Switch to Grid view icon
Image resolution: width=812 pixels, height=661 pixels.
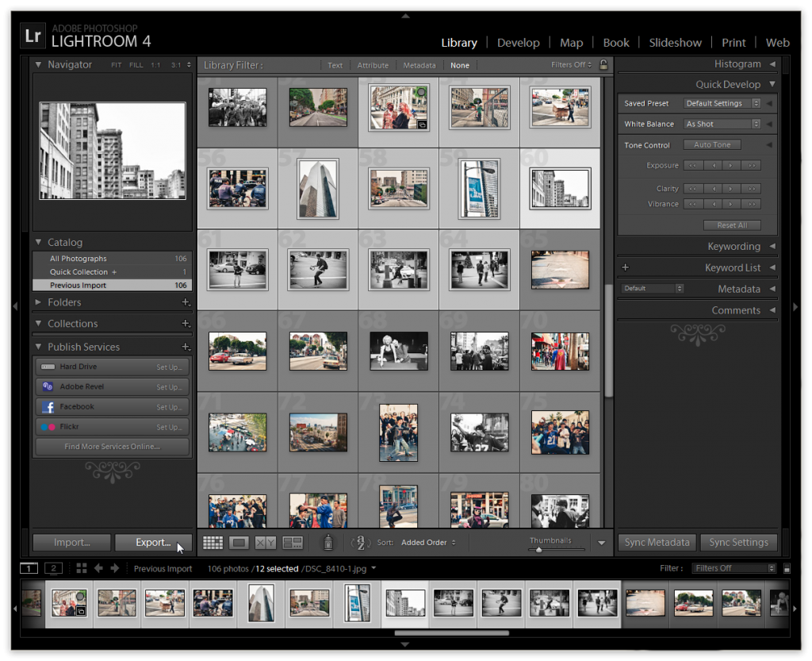click(x=213, y=543)
